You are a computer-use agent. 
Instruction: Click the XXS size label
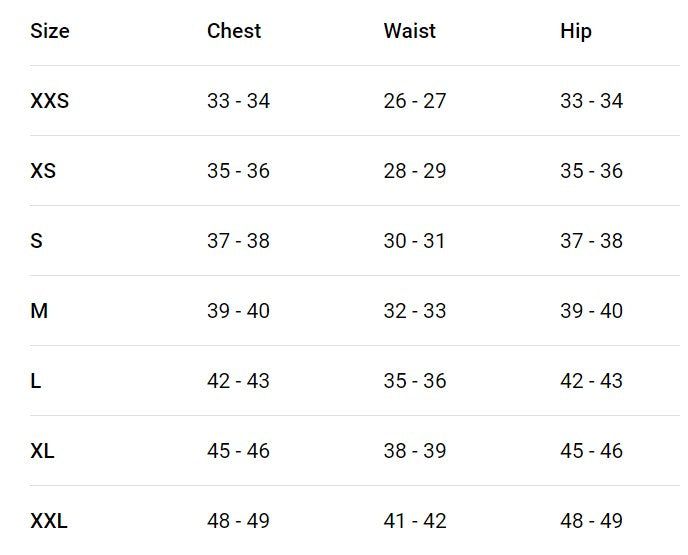coord(50,101)
